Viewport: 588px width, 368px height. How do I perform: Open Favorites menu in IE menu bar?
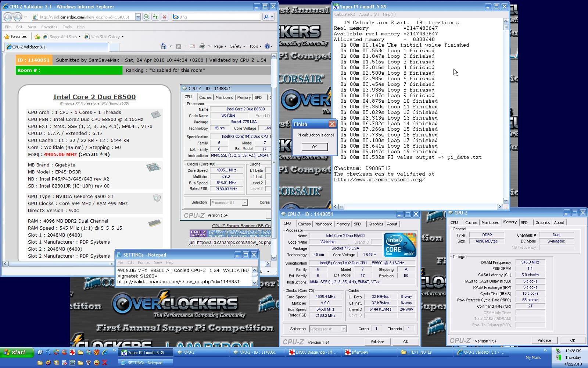[x=49, y=27]
